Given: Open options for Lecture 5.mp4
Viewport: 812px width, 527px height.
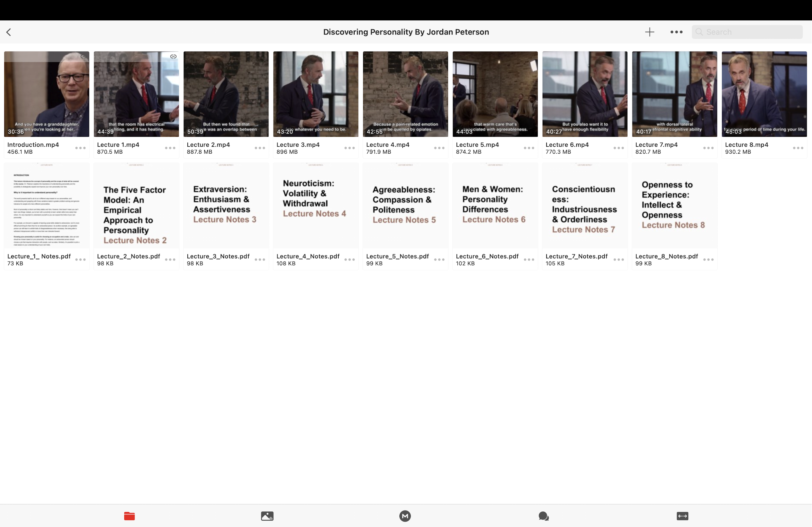Looking at the screenshot, I should tap(529, 148).
